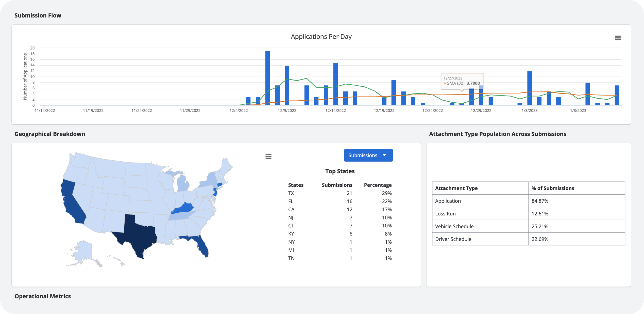Click the MI row in Top States
The width and height of the screenshot is (644, 314).
(340, 250)
